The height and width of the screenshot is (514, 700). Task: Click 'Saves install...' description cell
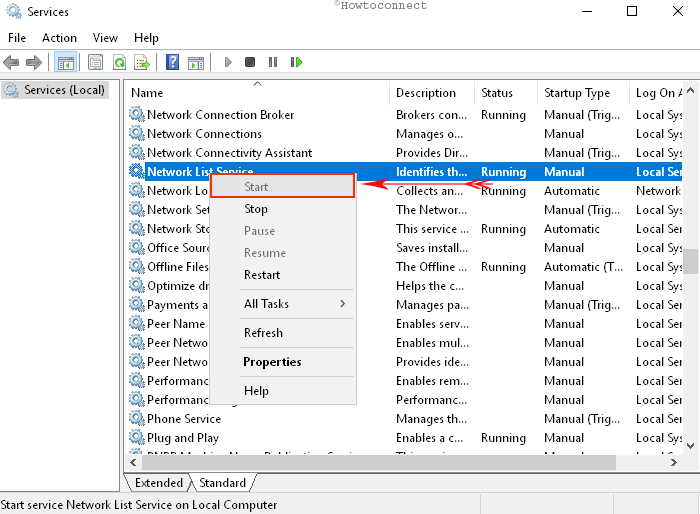[x=432, y=248]
